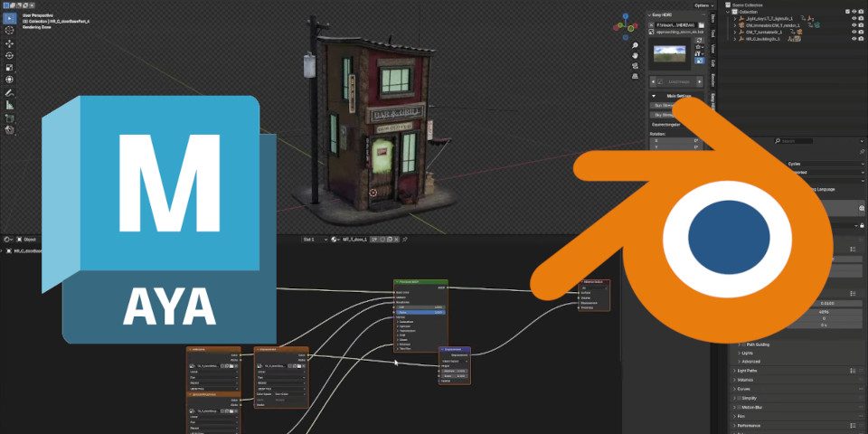868x434 pixels.
Task: Activate the 3D Cursor tool
Action: pos(10,30)
